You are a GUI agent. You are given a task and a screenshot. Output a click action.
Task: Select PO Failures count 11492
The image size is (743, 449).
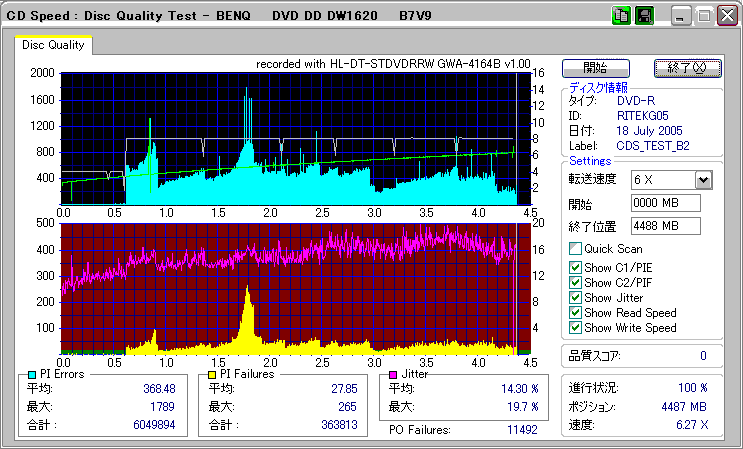[522, 430]
